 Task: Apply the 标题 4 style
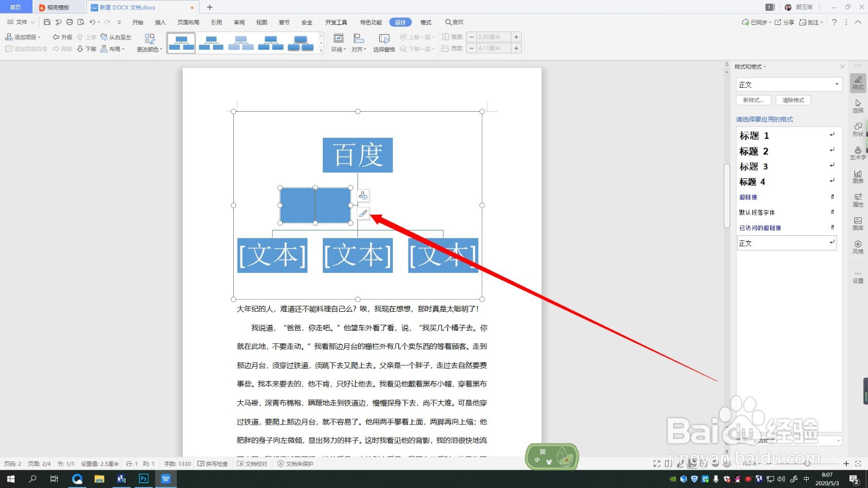(787, 182)
